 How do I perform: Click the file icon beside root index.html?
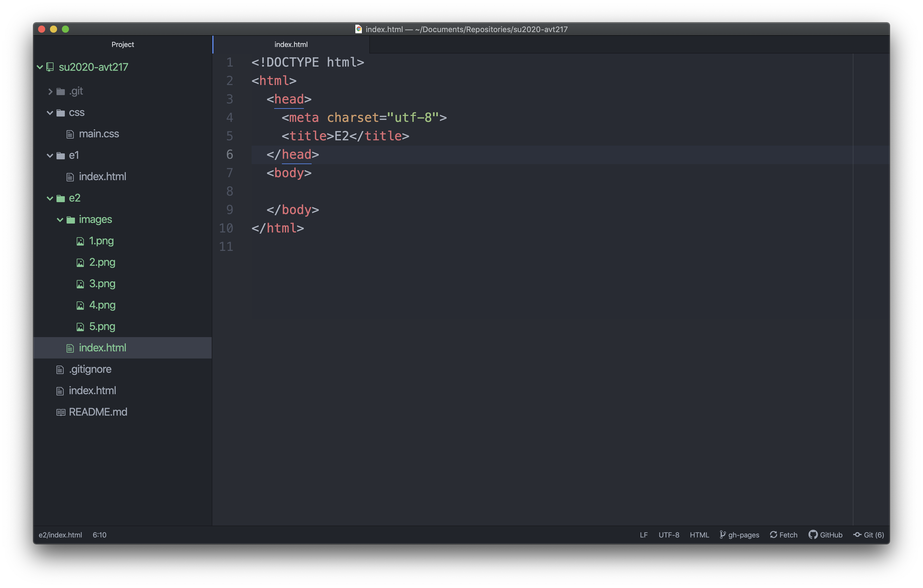[60, 391]
